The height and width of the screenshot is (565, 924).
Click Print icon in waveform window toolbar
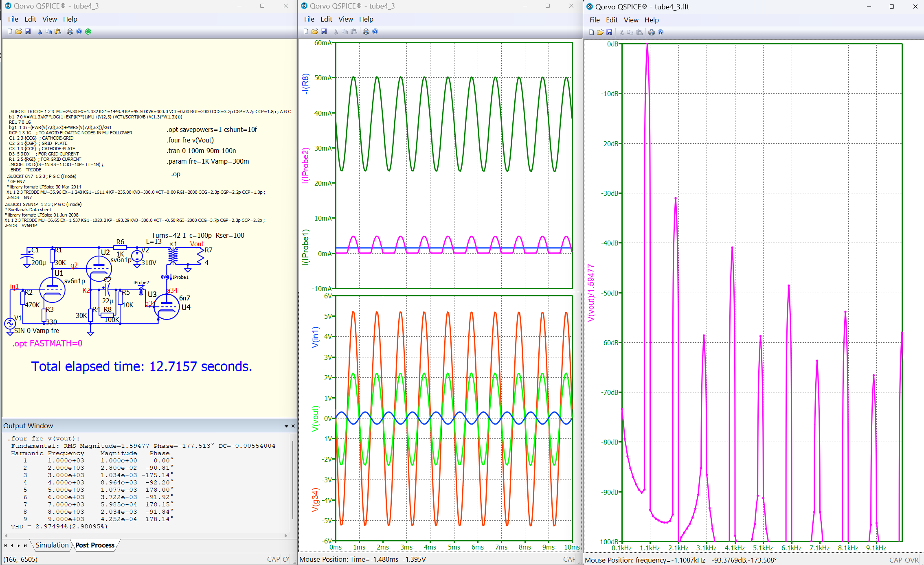[x=366, y=31]
